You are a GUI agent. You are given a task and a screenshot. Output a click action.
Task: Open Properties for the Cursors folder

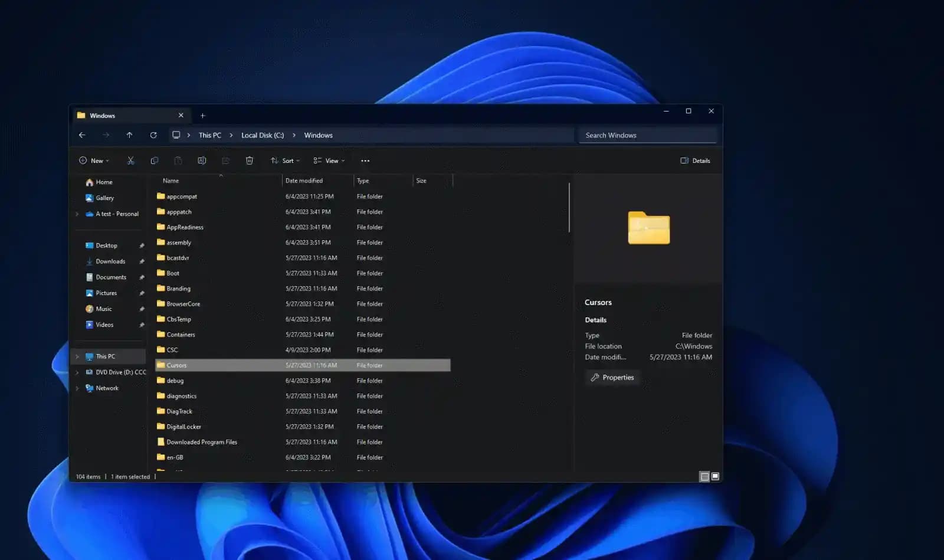tap(612, 378)
